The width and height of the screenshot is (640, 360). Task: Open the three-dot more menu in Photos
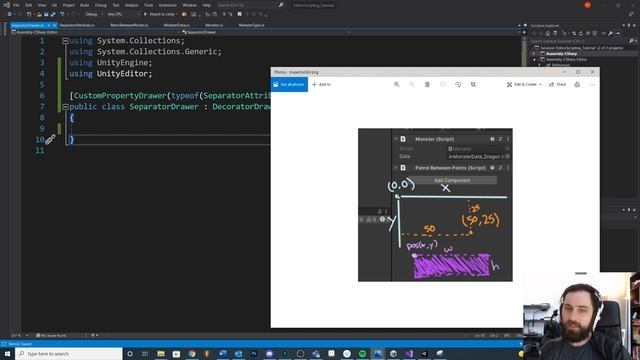click(x=592, y=84)
